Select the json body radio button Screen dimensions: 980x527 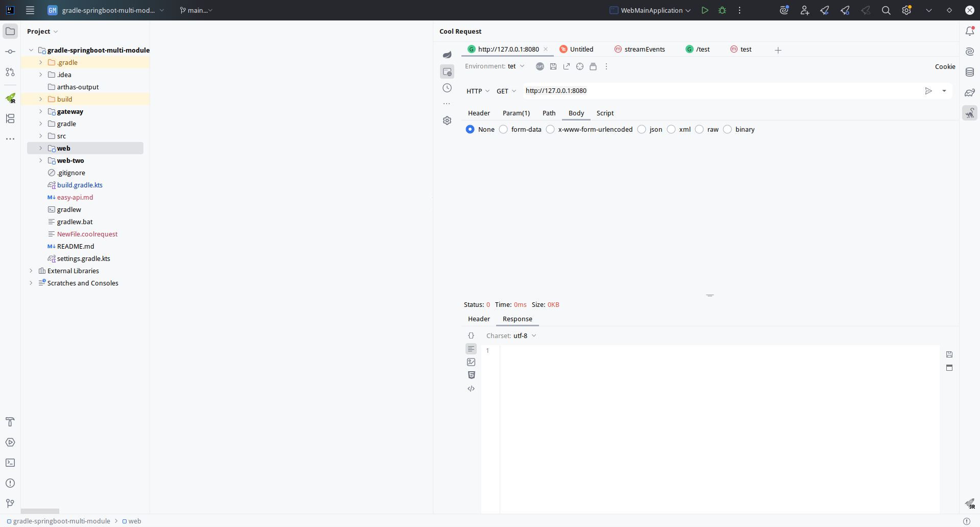click(x=642, y=129)
